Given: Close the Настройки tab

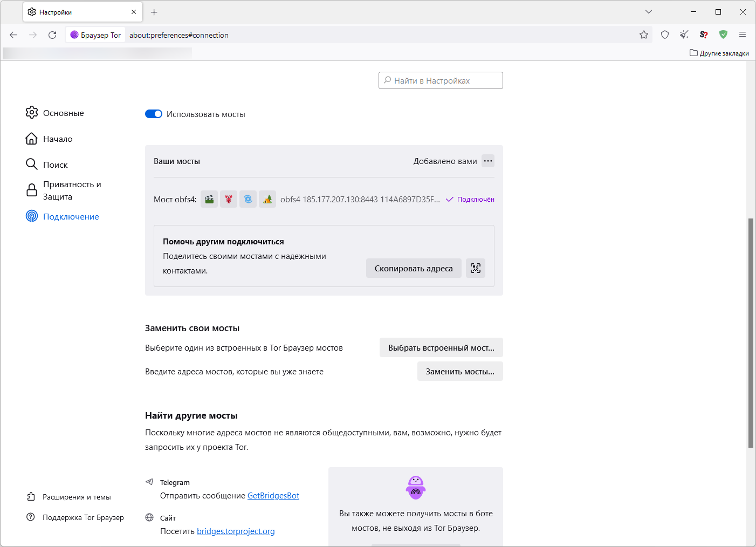Looking at the screenshot, I should tap(134, 12).
